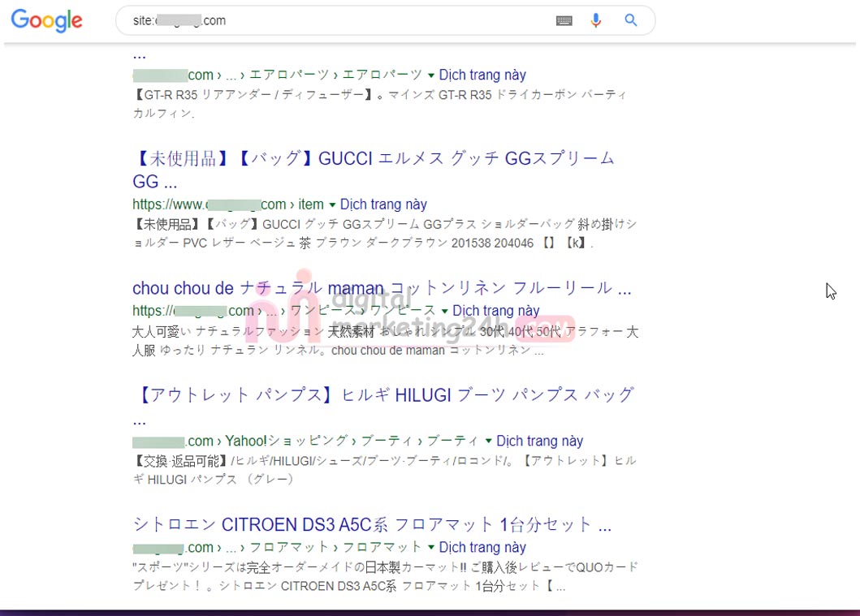
Task: Click the Google logo
Action: [x=46, y=20]
